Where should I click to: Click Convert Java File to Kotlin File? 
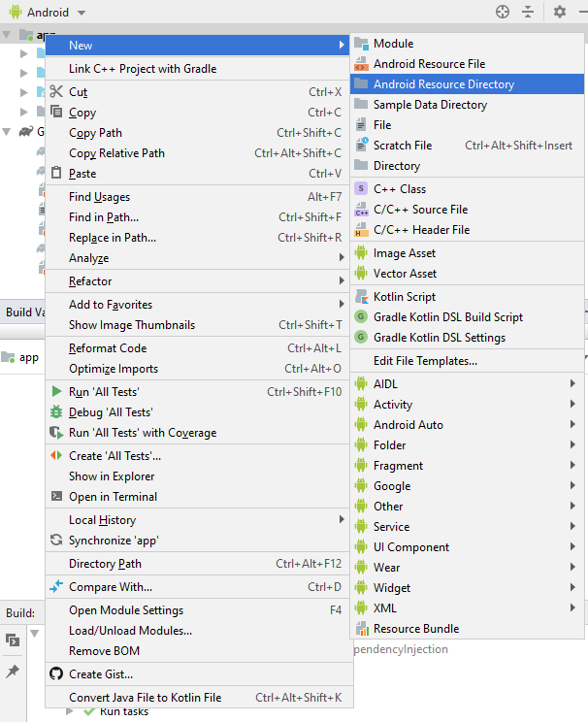(x=145, y=698)
